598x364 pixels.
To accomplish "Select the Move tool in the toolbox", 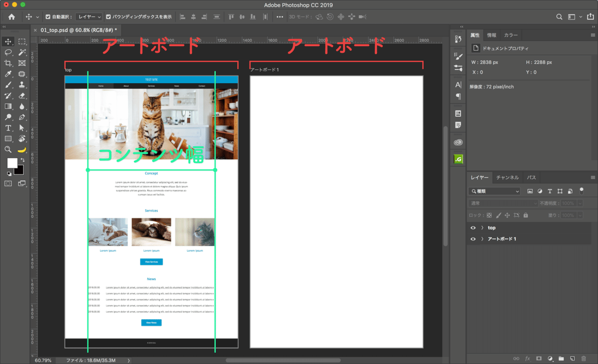I will tap(8, 42).
